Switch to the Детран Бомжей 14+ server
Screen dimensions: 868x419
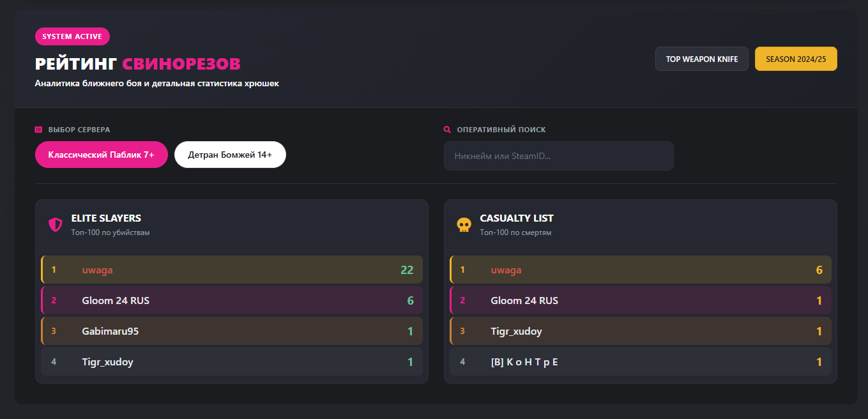230,155
